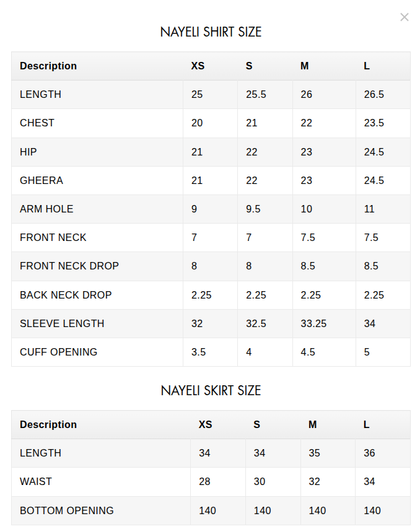Click skirt table M column header
Screen dimensions: 420x529
tap(313, 424)
